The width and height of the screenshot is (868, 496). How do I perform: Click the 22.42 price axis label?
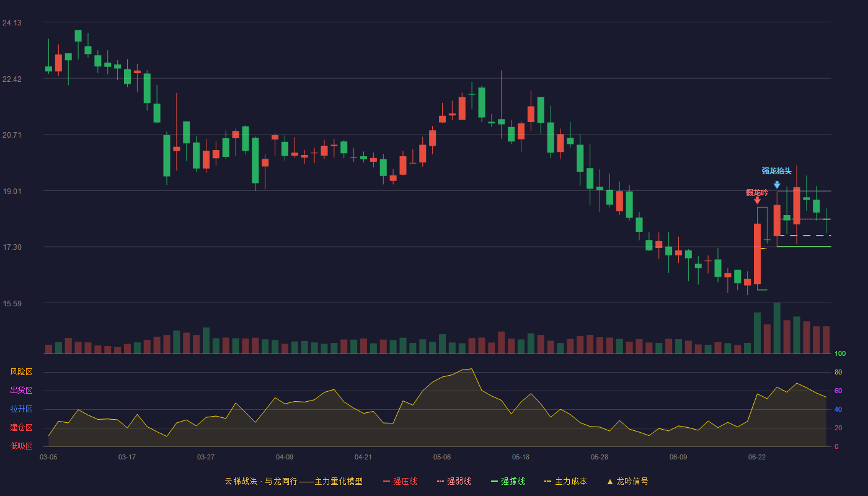(x=12, y=79)
